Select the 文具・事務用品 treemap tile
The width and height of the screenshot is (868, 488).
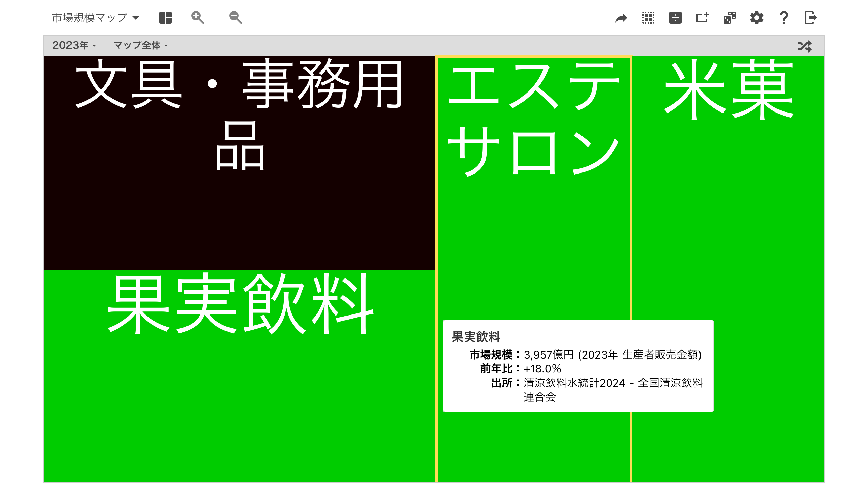click(x=239, y=163)
